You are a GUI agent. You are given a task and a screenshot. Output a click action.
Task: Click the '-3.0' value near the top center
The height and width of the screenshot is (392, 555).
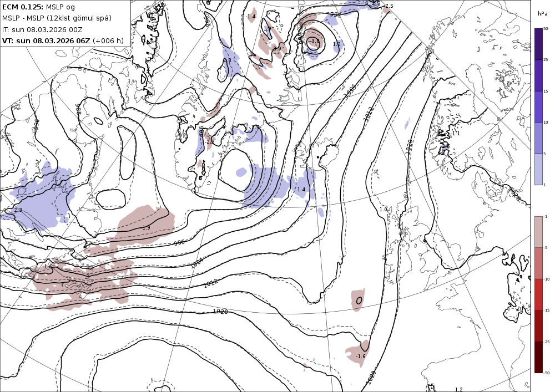(x=276, y=48)
